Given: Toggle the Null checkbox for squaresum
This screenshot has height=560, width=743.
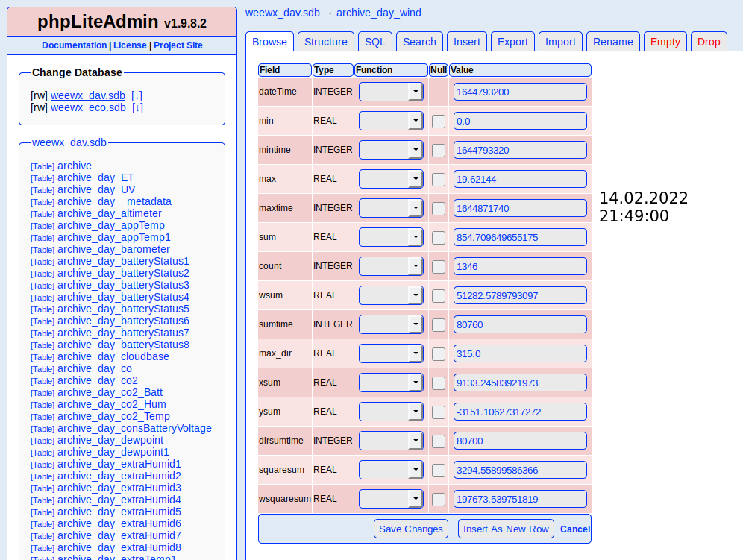Looking at the screenshot, I should (x=438, y=470).
